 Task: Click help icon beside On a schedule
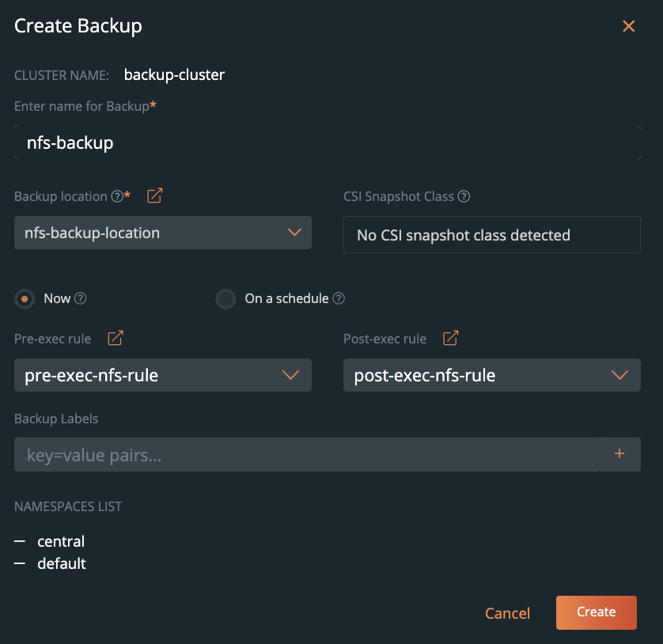[339, 299]
